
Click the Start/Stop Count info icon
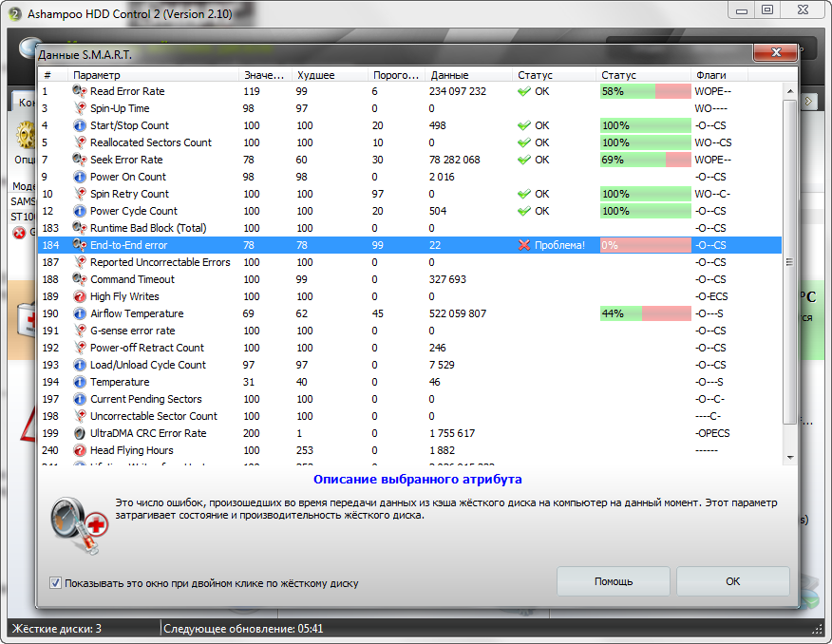pos(80,125)
